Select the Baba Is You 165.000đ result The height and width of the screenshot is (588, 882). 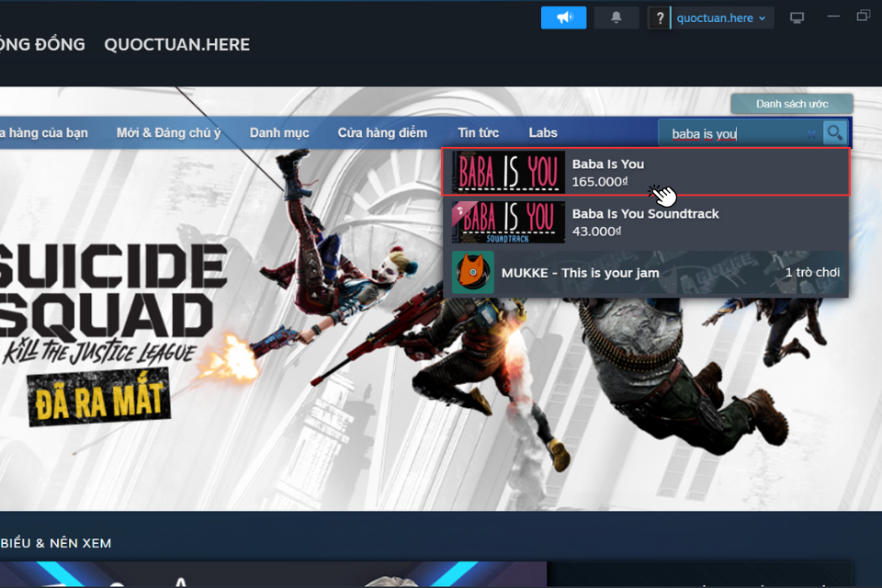646,172
